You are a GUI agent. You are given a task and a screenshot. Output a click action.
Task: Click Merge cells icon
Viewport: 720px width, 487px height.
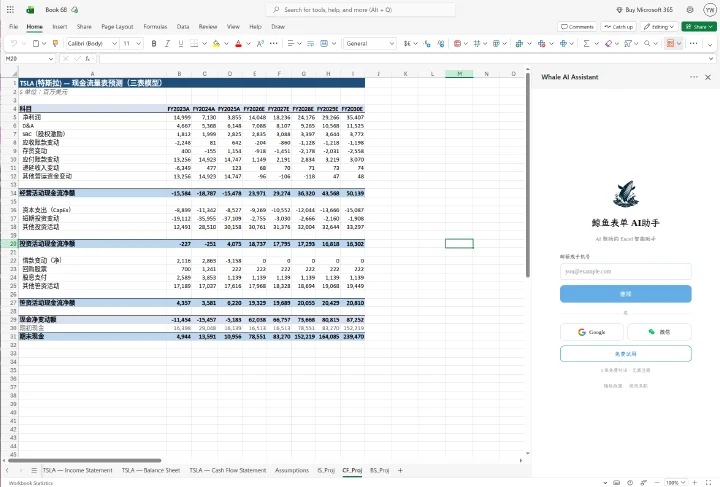324,44
